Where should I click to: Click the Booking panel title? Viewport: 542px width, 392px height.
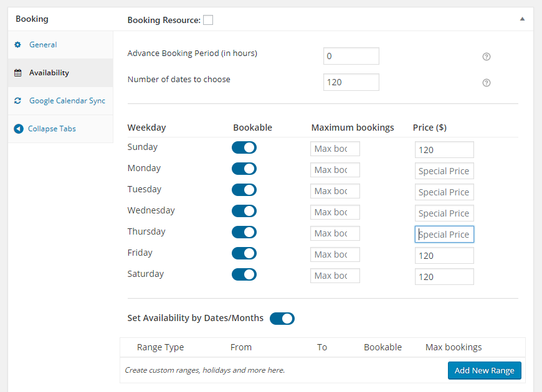pos(32,19)
